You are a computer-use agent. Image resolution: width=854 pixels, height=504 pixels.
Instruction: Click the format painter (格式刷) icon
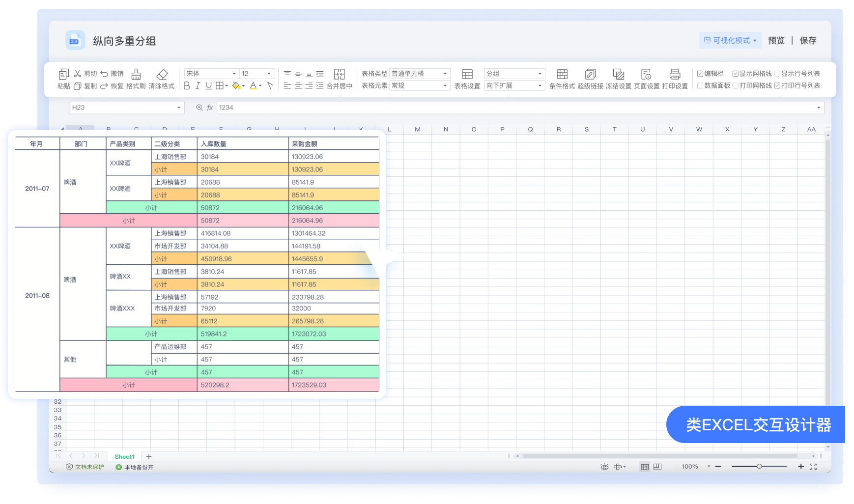[x=136, y=74]
